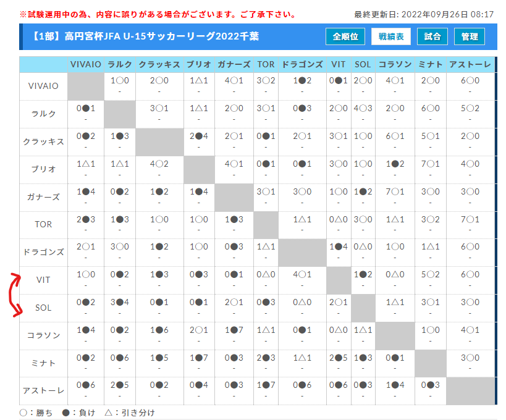Click アストーレ vs ラルク result 2●5
The image size is (506, 420).
pos(120,385)
